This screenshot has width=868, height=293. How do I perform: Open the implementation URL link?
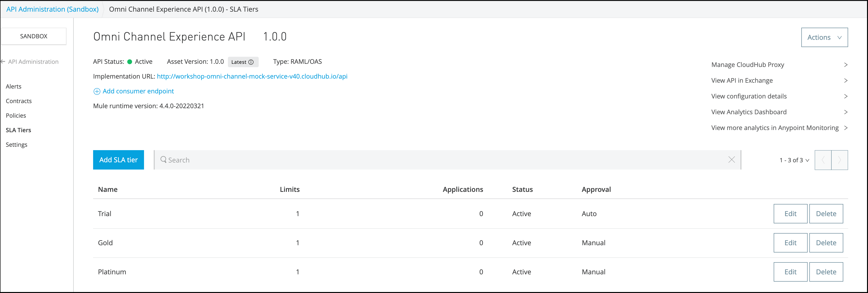click(x=252, y=76)
